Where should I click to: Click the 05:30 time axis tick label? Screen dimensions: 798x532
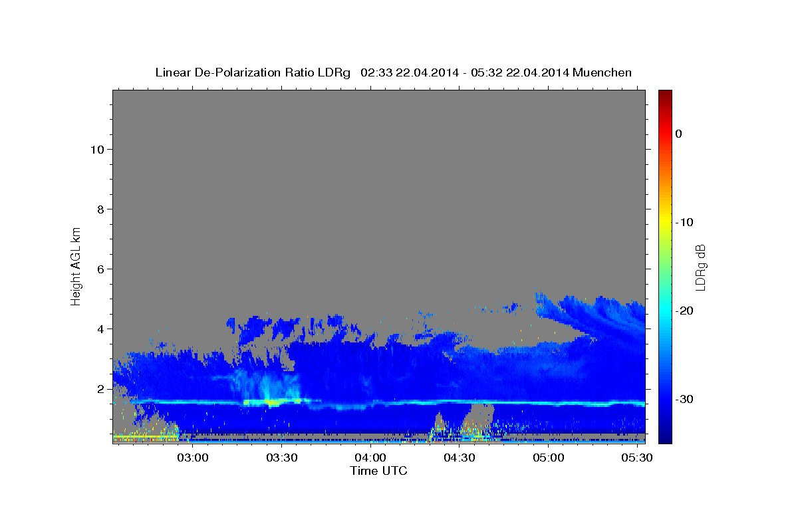point(636,458)
